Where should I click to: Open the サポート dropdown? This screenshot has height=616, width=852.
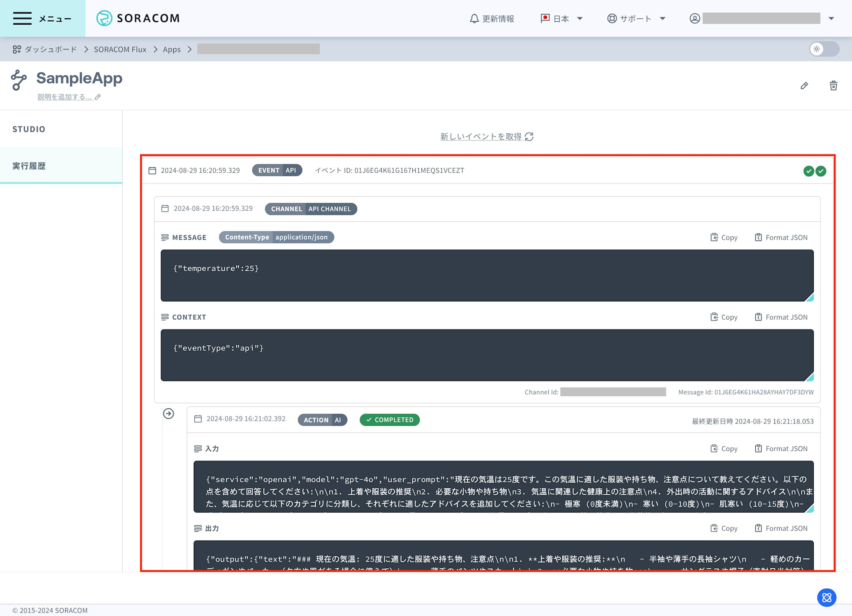(x=636, y=19)
